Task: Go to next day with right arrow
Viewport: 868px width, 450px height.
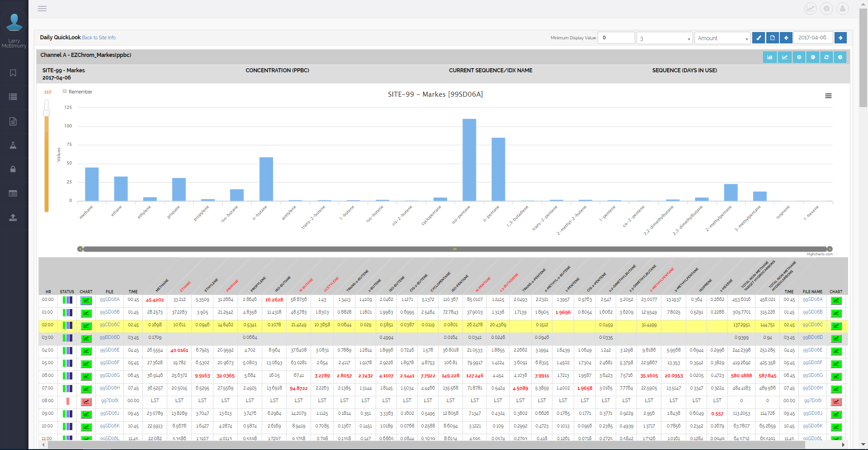Action: coord(840,38)
